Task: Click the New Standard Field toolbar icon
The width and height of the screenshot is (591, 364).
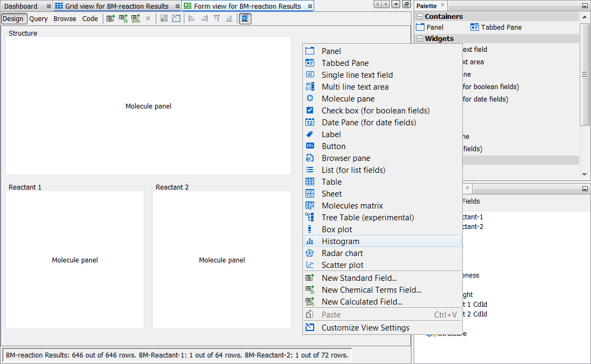Action: (x=110, y=18)
